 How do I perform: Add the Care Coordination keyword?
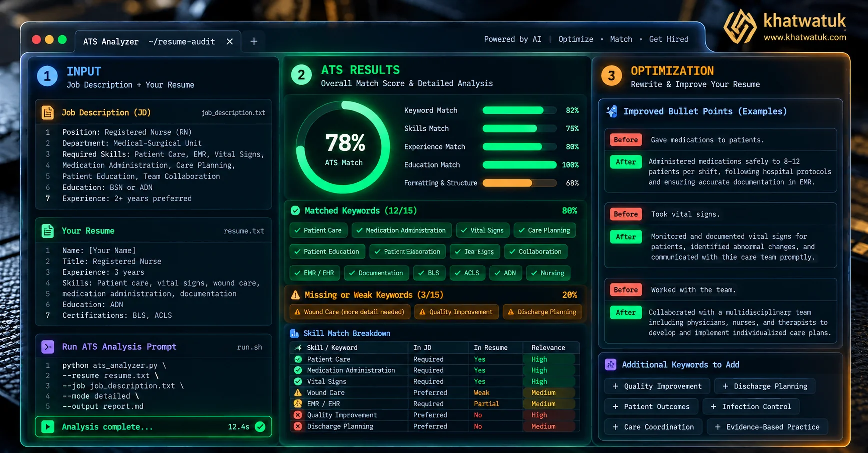pyautogui.click(x=653, y=427)
